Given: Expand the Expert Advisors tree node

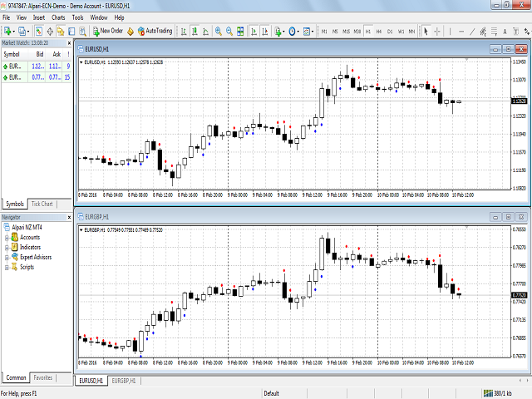Looking at the screenshot, I should [7, 258].
